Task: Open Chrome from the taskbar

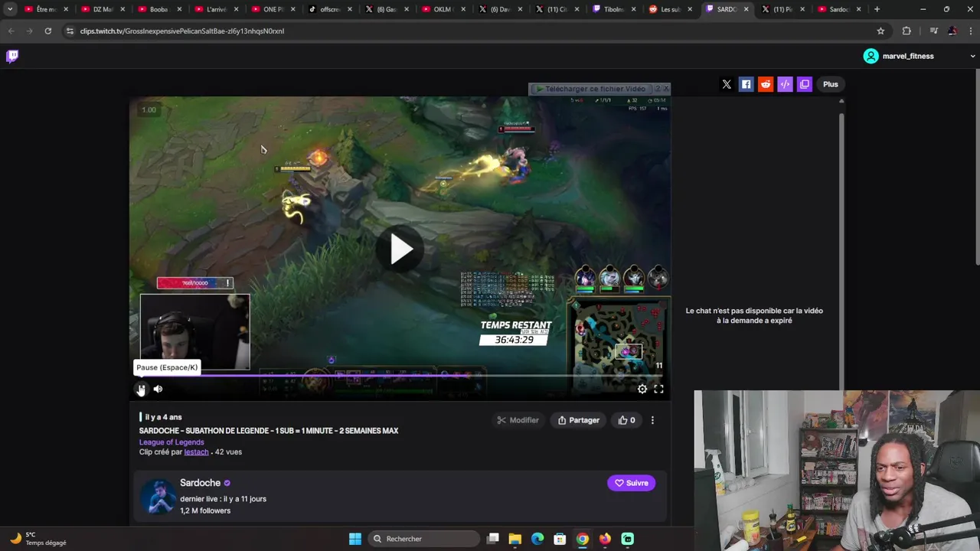Action: (x=583, y=539)
